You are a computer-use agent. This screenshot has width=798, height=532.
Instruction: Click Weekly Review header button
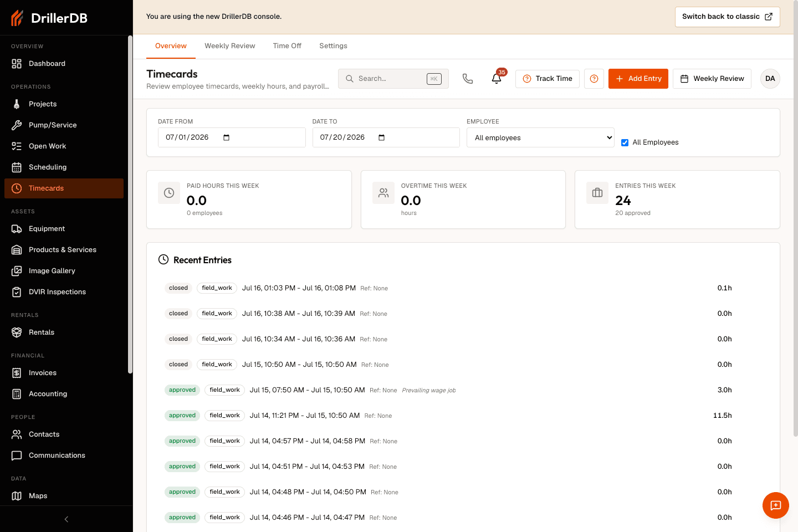tap(712, 79)
